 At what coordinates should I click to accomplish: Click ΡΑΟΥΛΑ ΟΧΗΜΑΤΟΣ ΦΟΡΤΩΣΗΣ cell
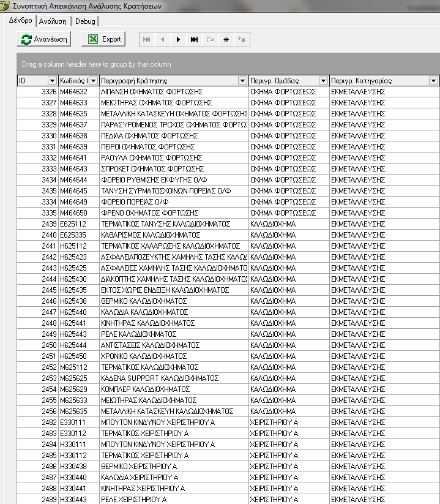pos(174,158)
